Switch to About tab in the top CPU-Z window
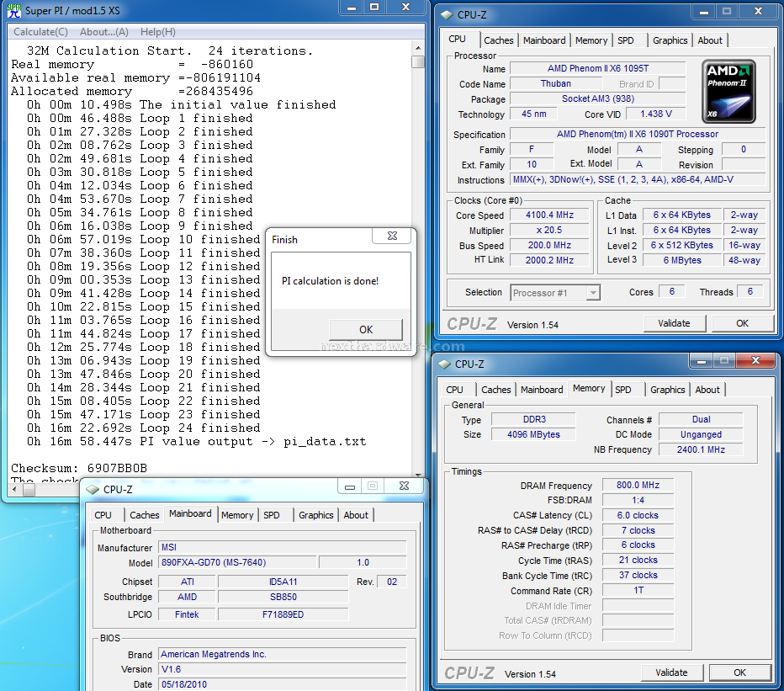This screenshot has height=691, width=784. (710, 40)
